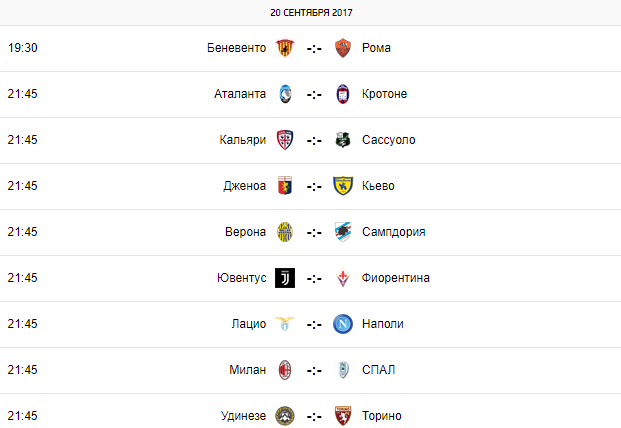The image size is (621, 428).
Task: Click the 20 сентября 2017 date header
Action: (x=311, y=13)
